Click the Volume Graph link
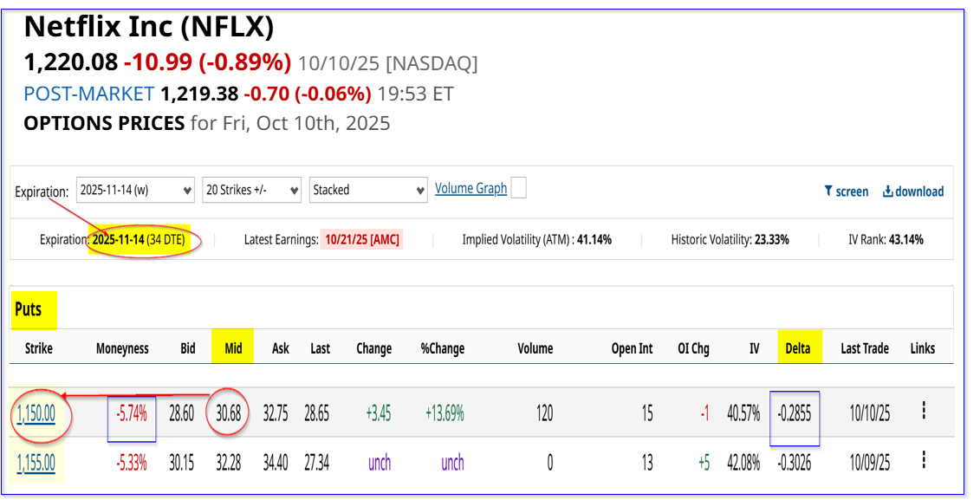Screen dimensions: 980x500 click(471, 188)
